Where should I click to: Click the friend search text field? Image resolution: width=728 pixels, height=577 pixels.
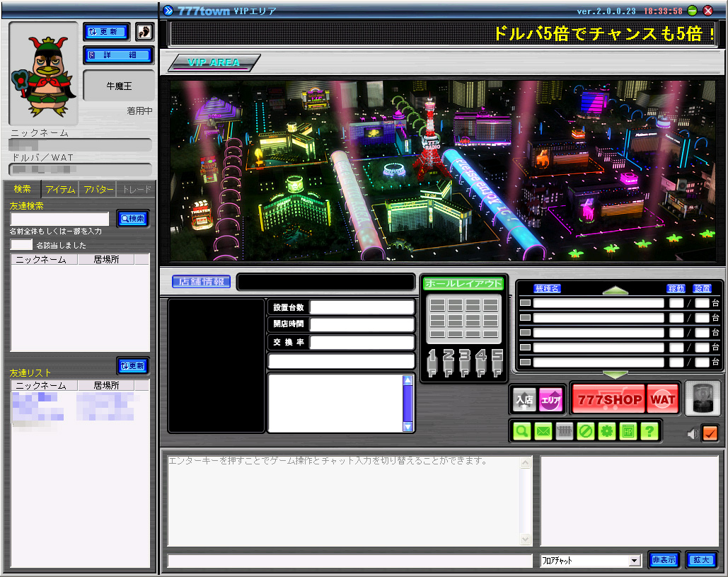point(59,219)
